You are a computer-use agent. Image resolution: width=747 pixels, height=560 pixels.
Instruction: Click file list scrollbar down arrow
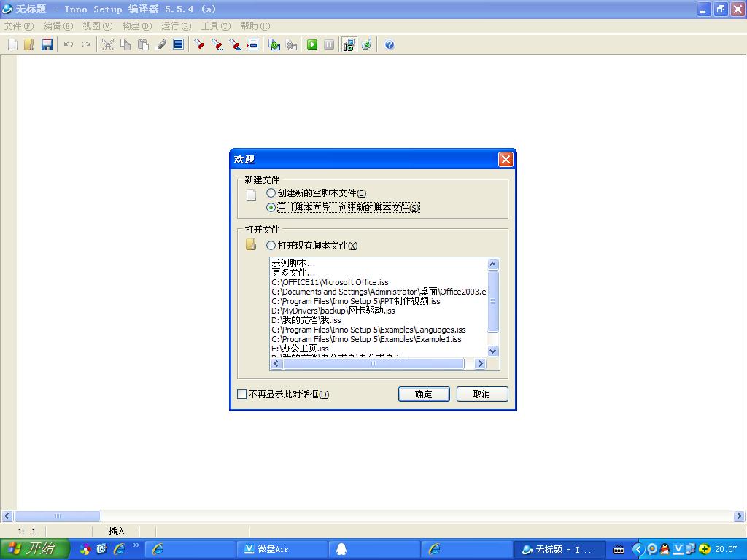(493, 351)
